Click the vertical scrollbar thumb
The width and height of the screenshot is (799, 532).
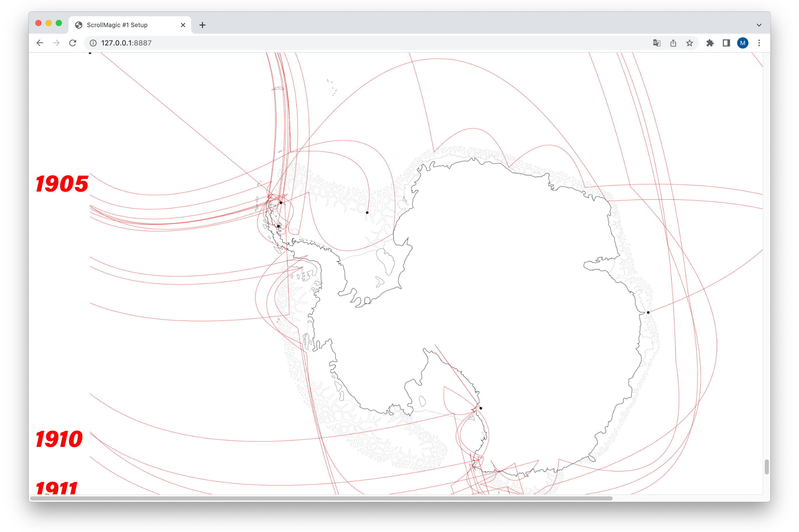(x=766, y=467)
